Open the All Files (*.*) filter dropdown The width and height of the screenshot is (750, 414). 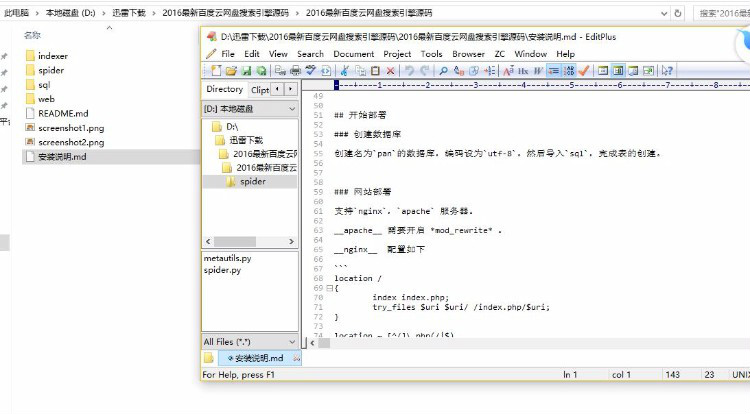[292, 342]
